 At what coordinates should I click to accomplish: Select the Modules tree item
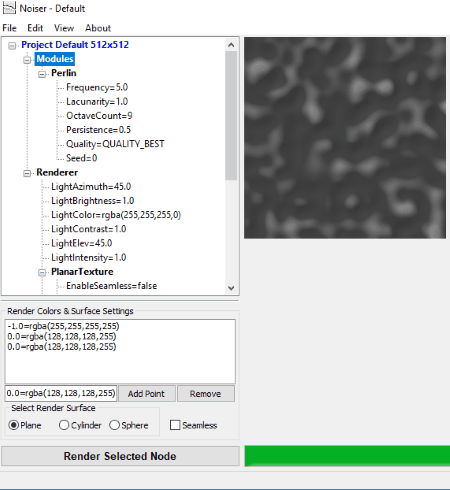(x=55, y=59)
